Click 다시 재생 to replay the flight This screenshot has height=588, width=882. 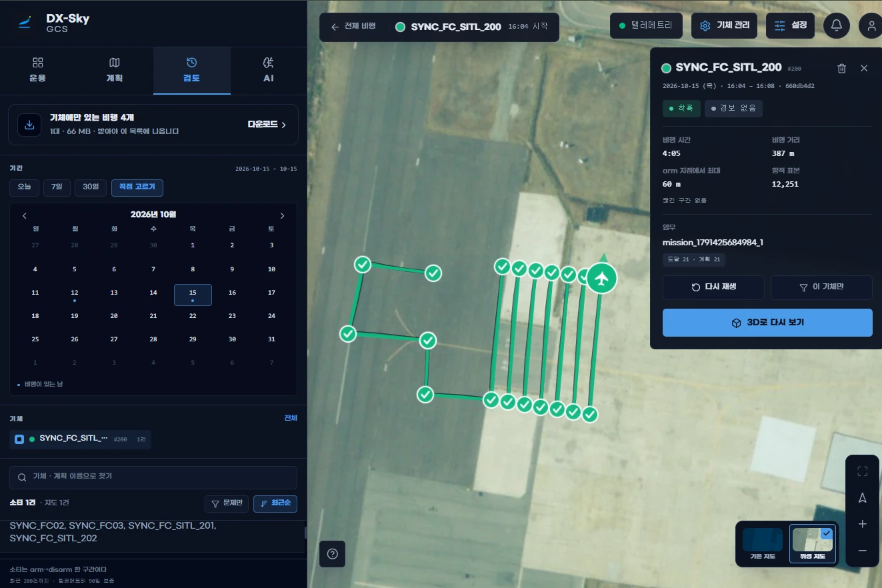pos(714,287)
